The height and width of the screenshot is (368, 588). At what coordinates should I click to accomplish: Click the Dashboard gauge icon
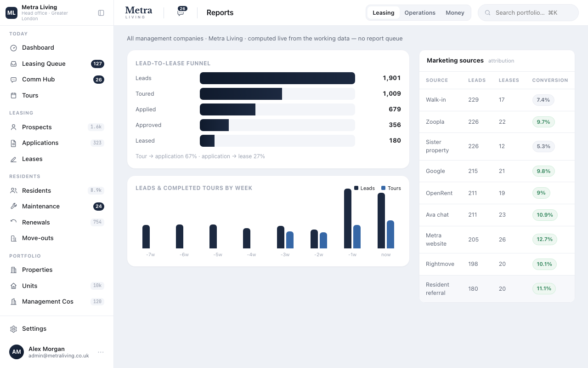pyautogui.click(x=13, y=48)
